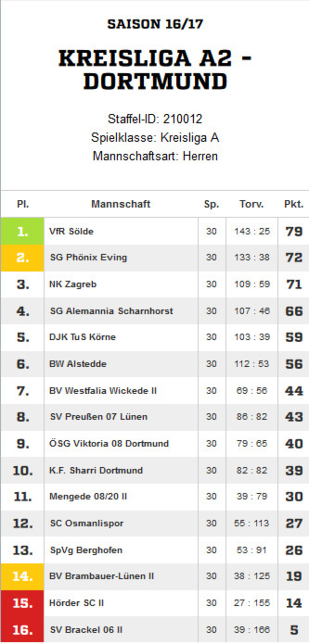Select BW Alstedde team name
The height and width of the screenshot is (644, 309).
pos(78,364)
